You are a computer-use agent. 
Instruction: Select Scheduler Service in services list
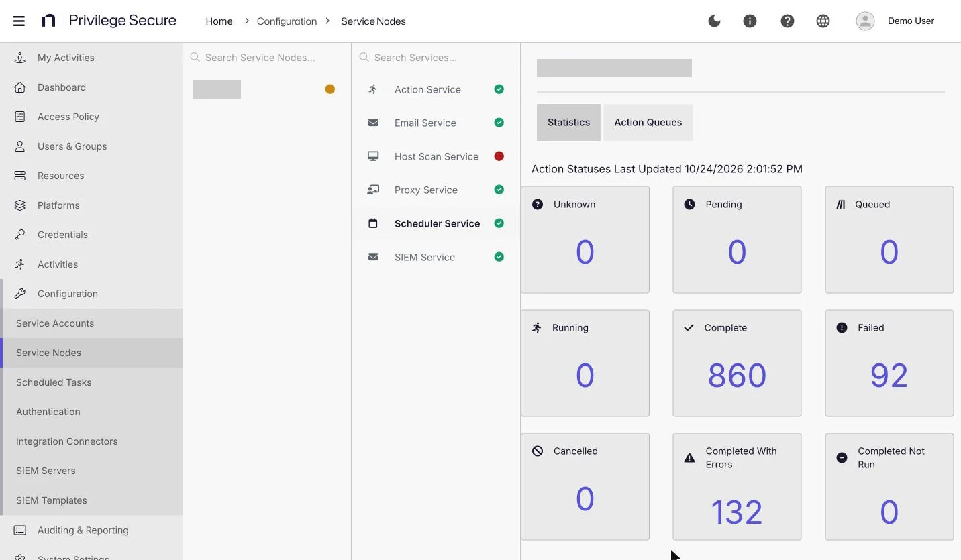(x=436, y=223)
